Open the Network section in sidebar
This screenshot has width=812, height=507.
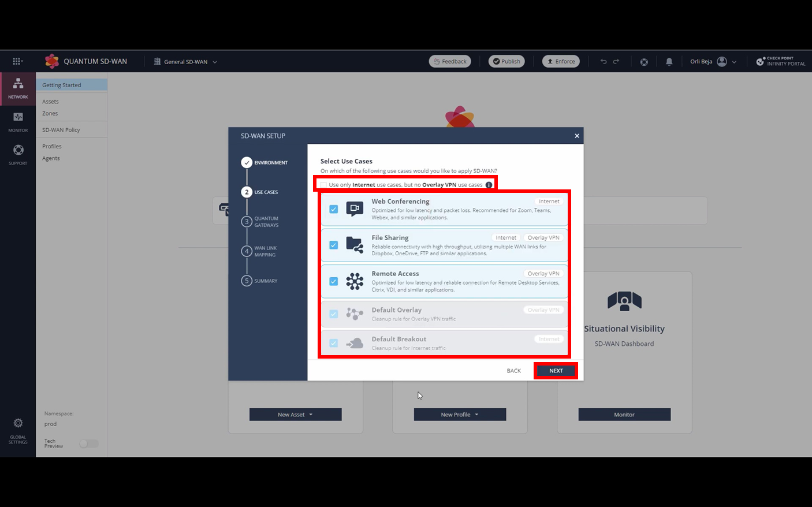tap(18, 88)
